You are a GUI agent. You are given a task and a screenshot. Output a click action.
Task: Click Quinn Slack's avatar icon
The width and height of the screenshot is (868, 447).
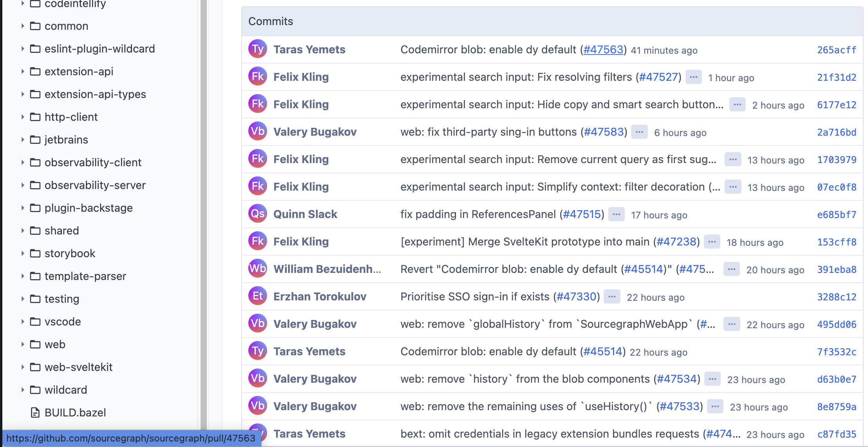tap(257, 214)
